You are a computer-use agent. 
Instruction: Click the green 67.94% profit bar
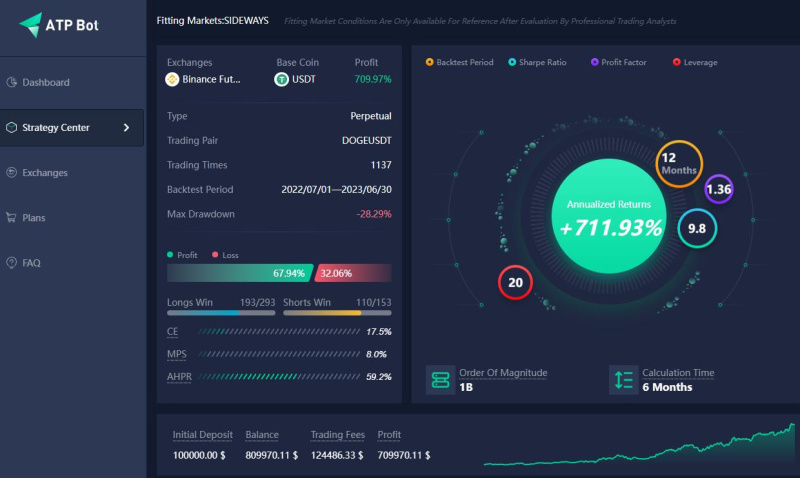tap(240, 273)
